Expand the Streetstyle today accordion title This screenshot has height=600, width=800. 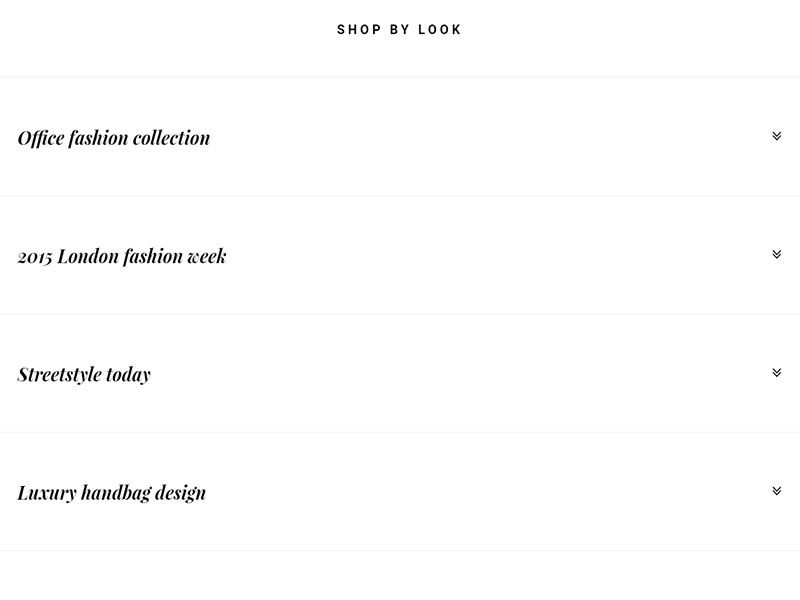(x=84, y=375)
